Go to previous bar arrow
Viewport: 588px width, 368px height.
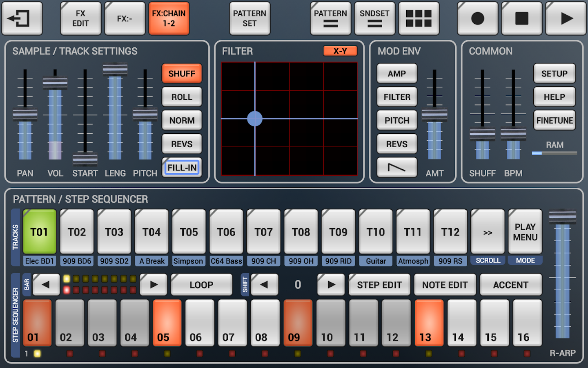click(46, 285)
